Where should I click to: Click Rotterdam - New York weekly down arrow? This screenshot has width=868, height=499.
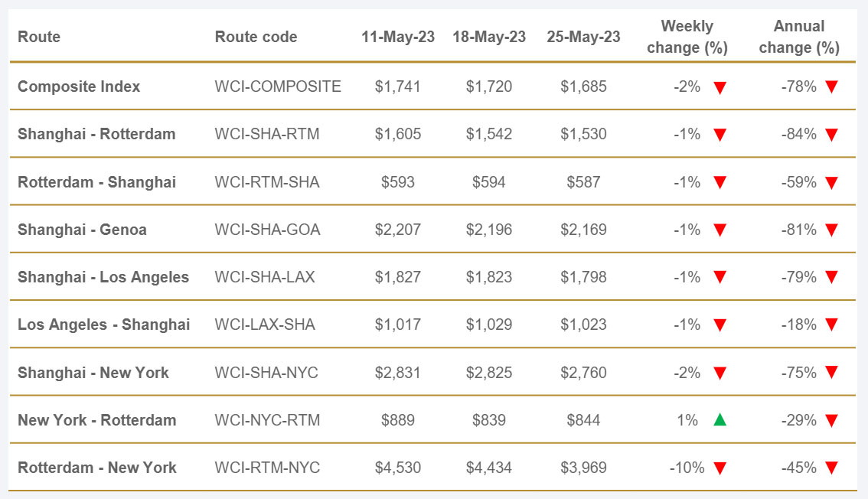coord(719,468)
